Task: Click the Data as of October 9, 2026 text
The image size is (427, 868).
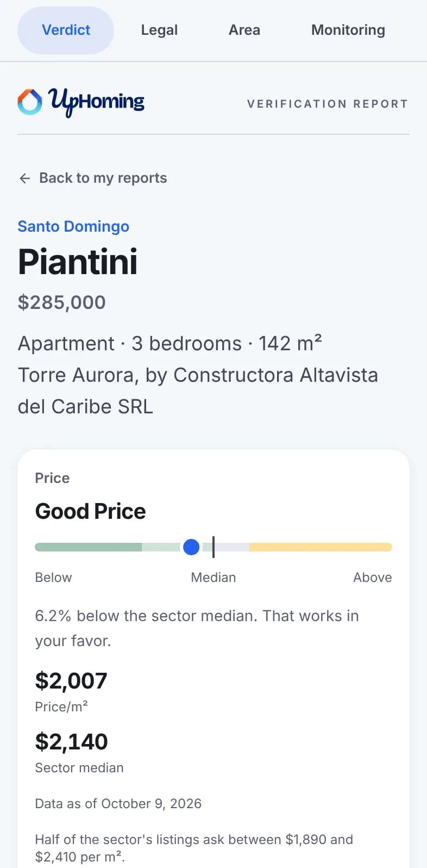Action: [118, 804]
